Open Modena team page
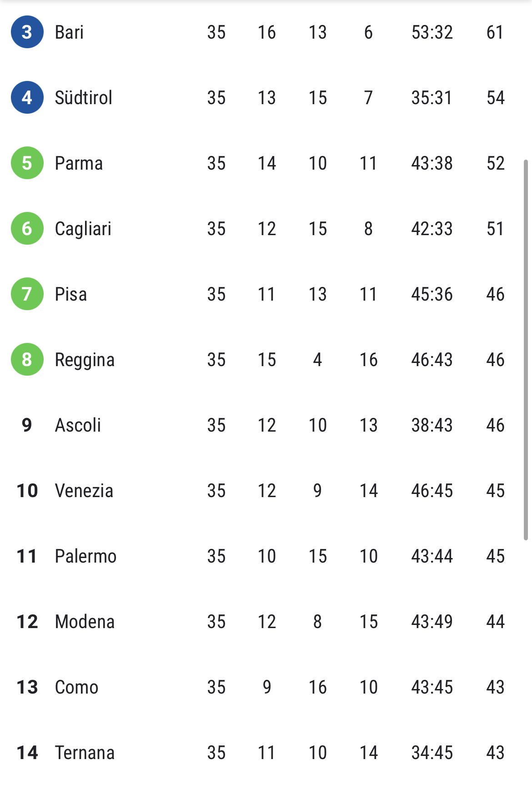This screenshot has width=532, height=790. point(85,622)
